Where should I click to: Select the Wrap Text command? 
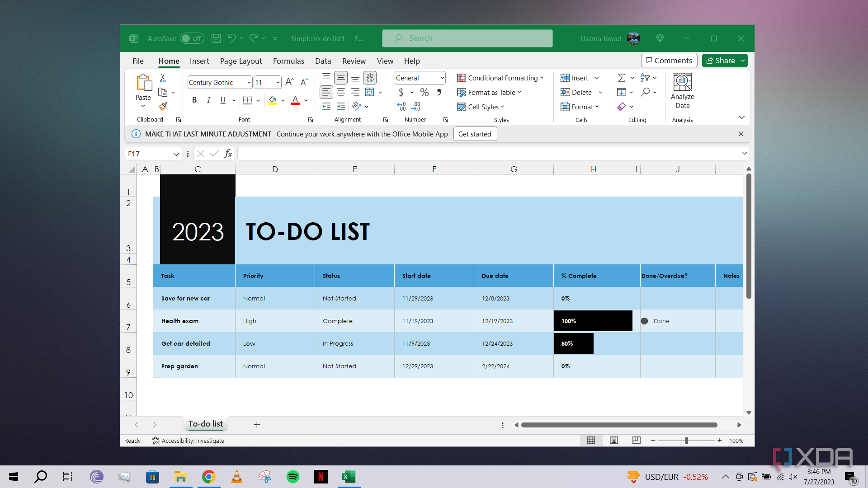(x=370, y=77)
